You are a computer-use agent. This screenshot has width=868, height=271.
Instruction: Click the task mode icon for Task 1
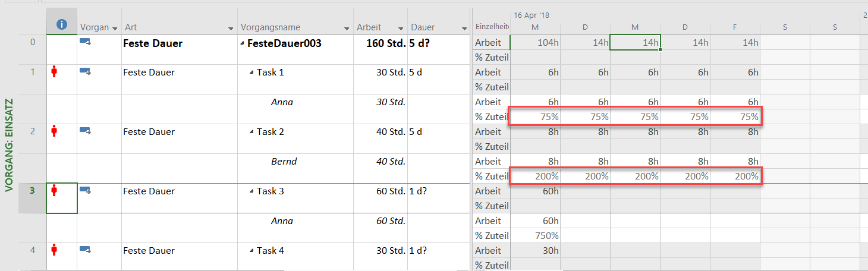coord(85,72)
